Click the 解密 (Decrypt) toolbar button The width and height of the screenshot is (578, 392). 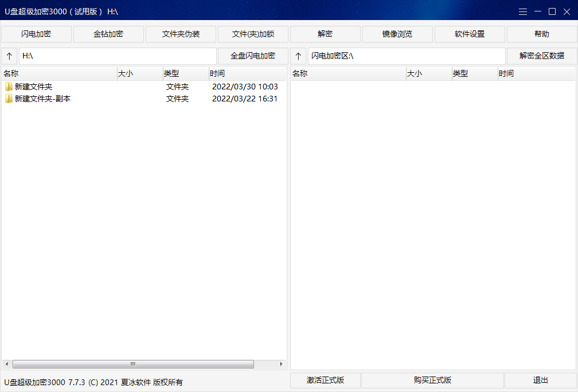(x=325, y=34)
